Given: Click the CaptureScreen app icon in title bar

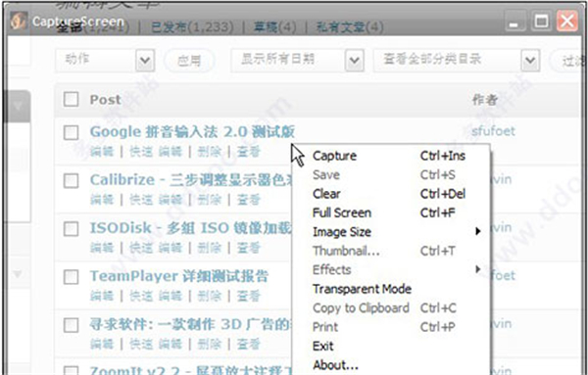Looking at the screenshot, I should click(18, 22).
